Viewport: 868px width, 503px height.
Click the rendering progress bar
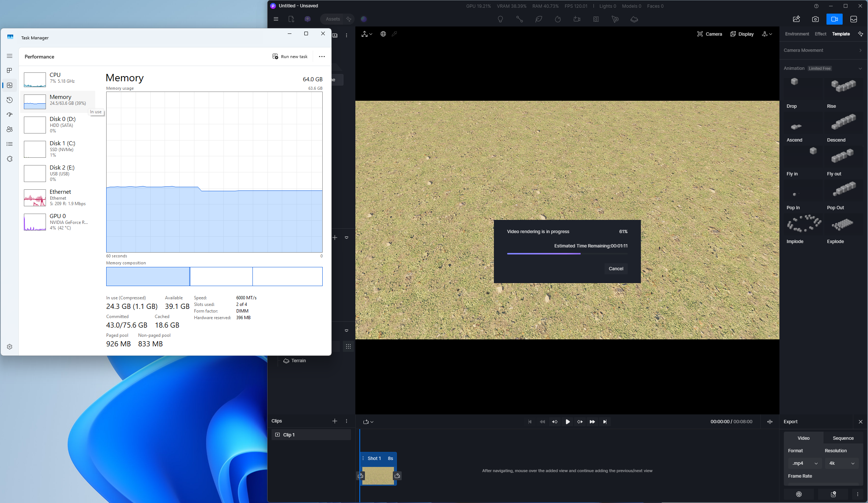[x=567, y=254]
